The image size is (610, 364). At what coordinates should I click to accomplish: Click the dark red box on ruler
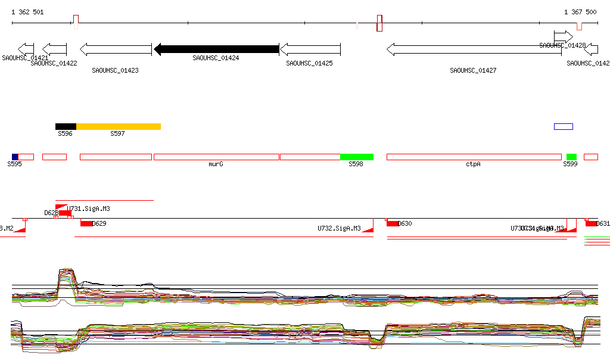(x=379, y=23)
